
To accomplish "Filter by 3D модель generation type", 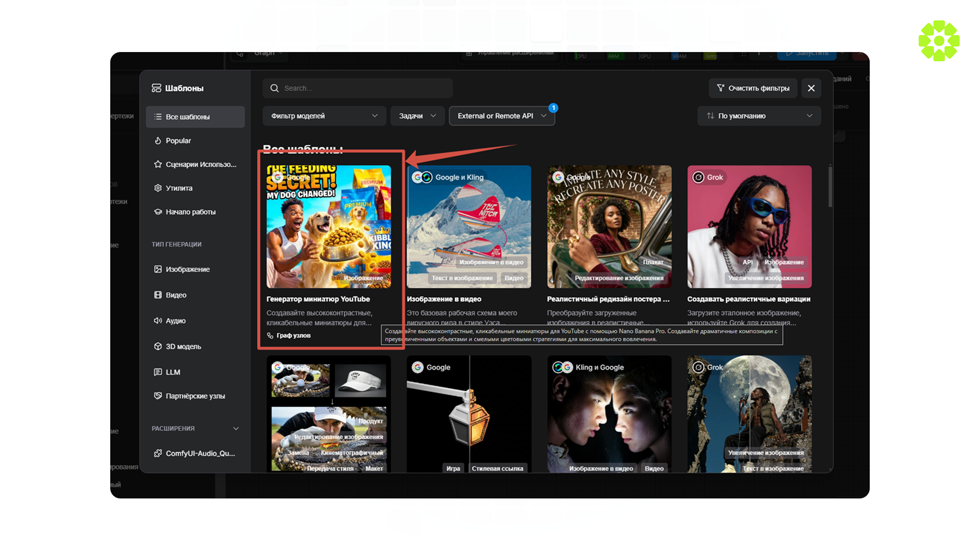I will click(183, 346).
